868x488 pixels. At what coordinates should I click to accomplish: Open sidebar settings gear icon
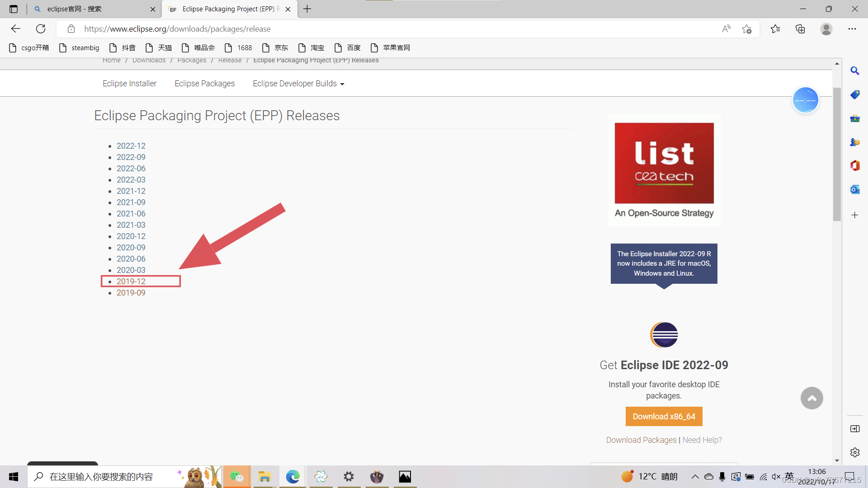coord(855,452)
